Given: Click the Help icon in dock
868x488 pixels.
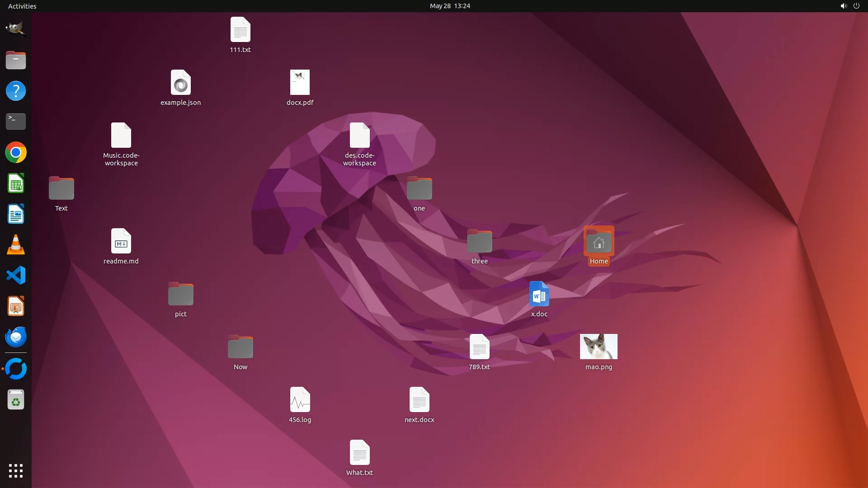Looking at the screenshot, I should (15, 91).
